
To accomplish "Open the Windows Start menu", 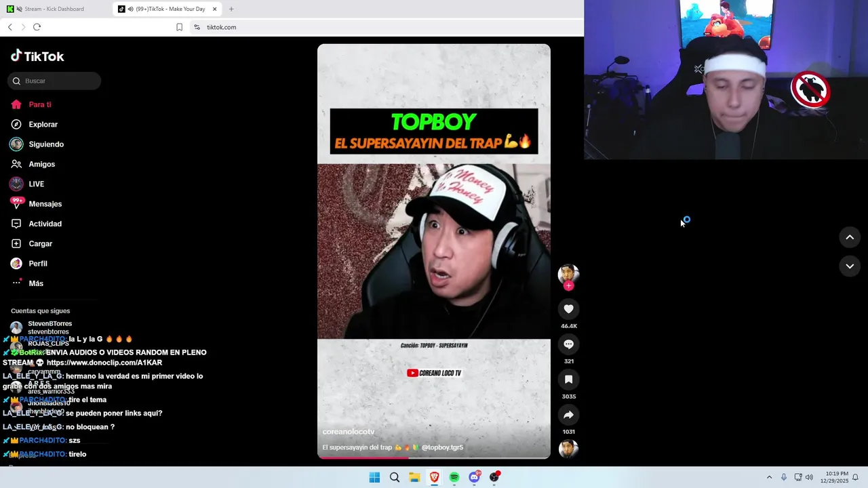I will point(374,477).
